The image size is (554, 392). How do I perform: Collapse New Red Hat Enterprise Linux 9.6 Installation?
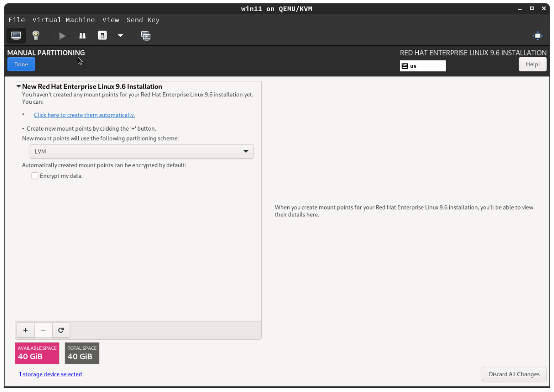pos(19,87)
